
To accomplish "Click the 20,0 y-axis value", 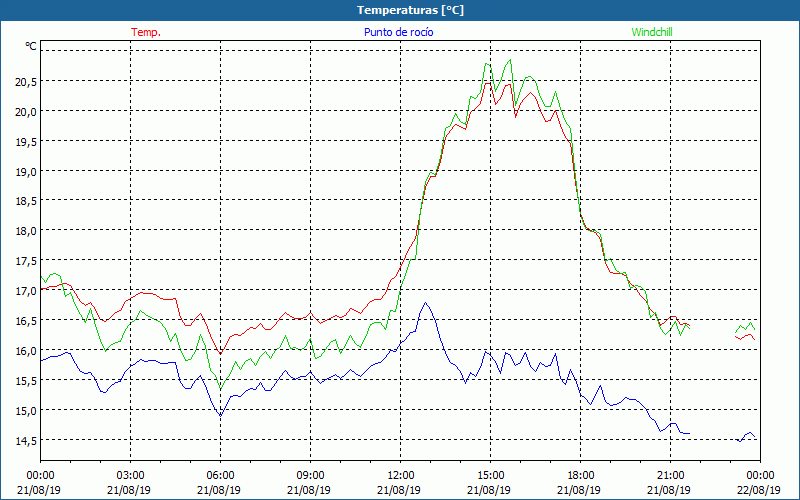I will point(25,111).
